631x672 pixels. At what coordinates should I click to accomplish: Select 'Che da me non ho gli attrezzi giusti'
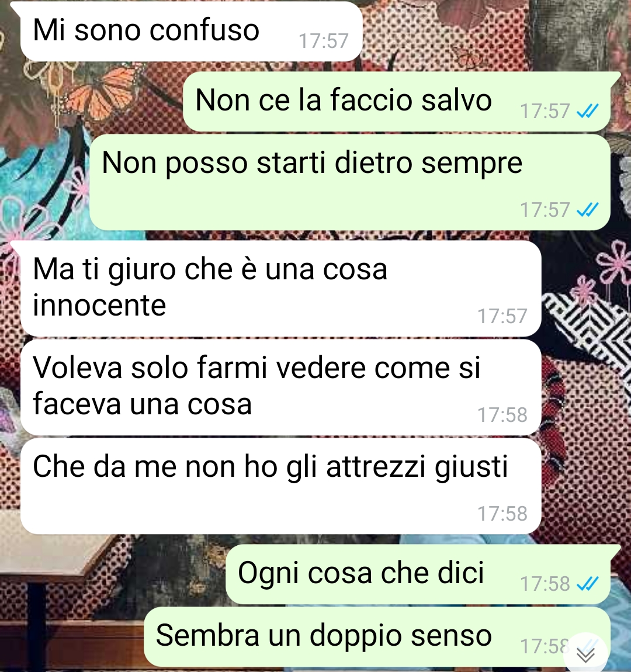(x=281, y=486)
